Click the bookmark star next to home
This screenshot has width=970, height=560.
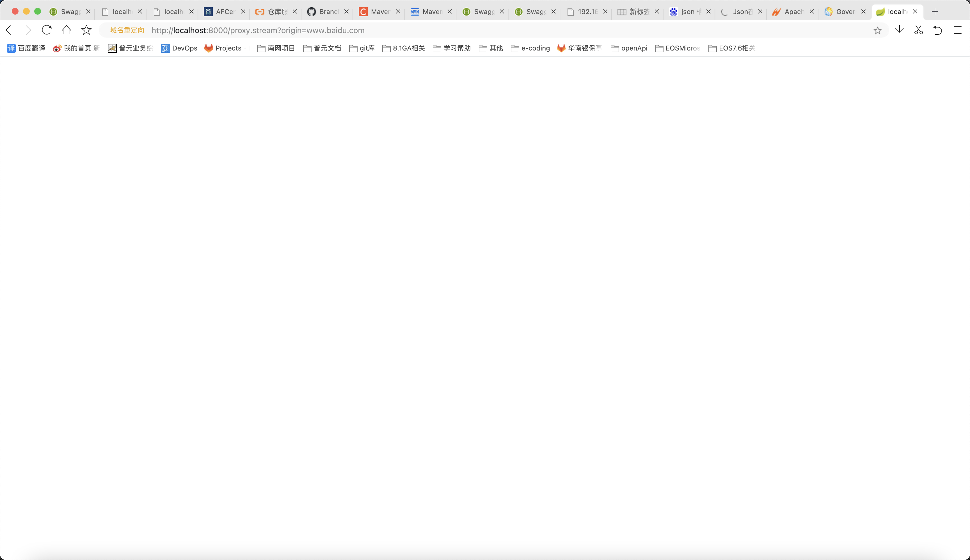86,30
